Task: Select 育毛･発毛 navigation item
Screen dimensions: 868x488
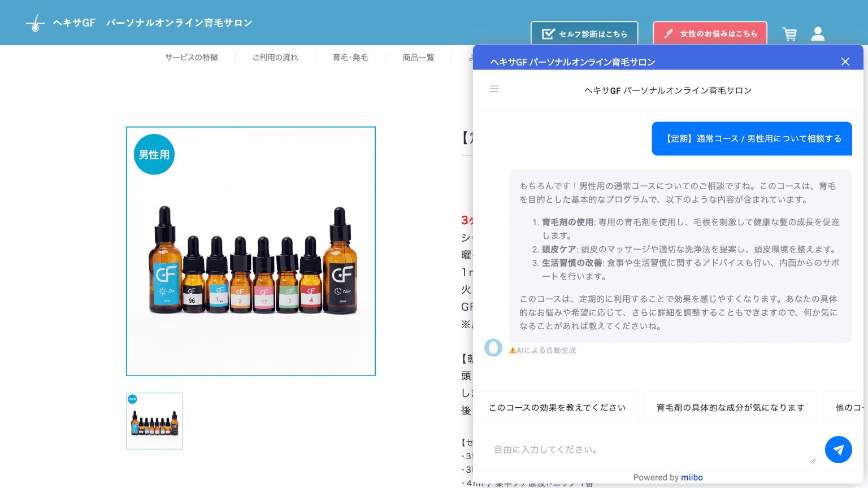Action: point(350,58)
